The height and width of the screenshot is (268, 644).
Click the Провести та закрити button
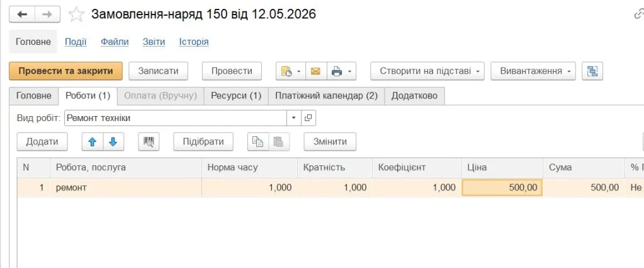[65, 71]
